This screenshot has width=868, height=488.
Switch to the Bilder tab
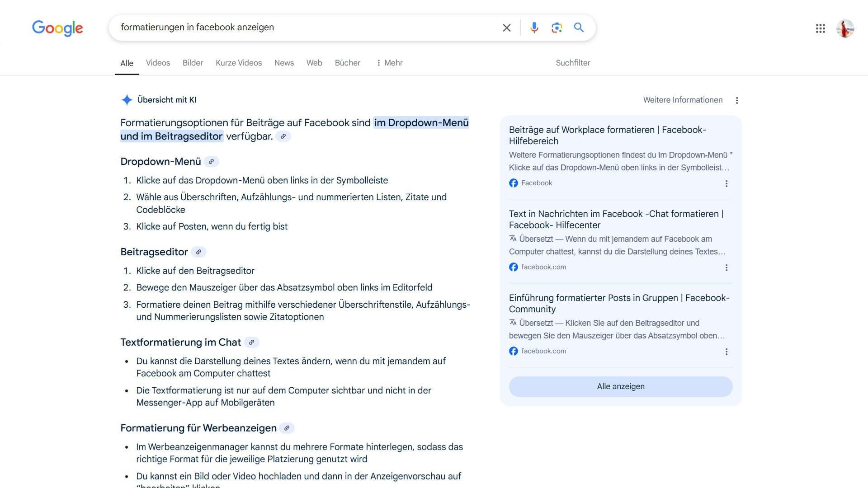click(x=193, y=63)
